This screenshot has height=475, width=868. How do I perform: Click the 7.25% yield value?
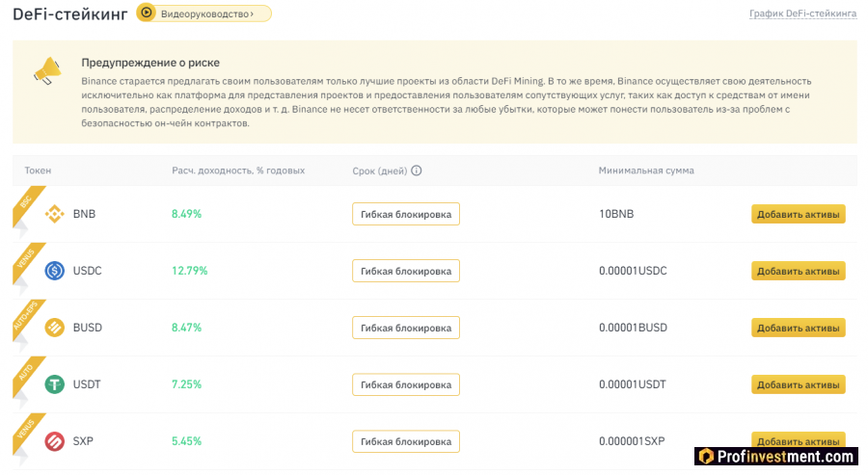tap(186, 384)
